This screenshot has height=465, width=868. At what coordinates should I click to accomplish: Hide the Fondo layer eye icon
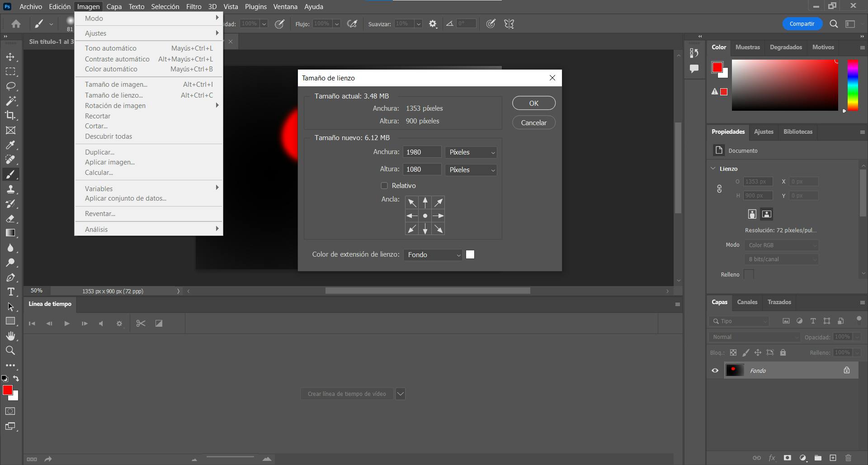tap(715, 371)
